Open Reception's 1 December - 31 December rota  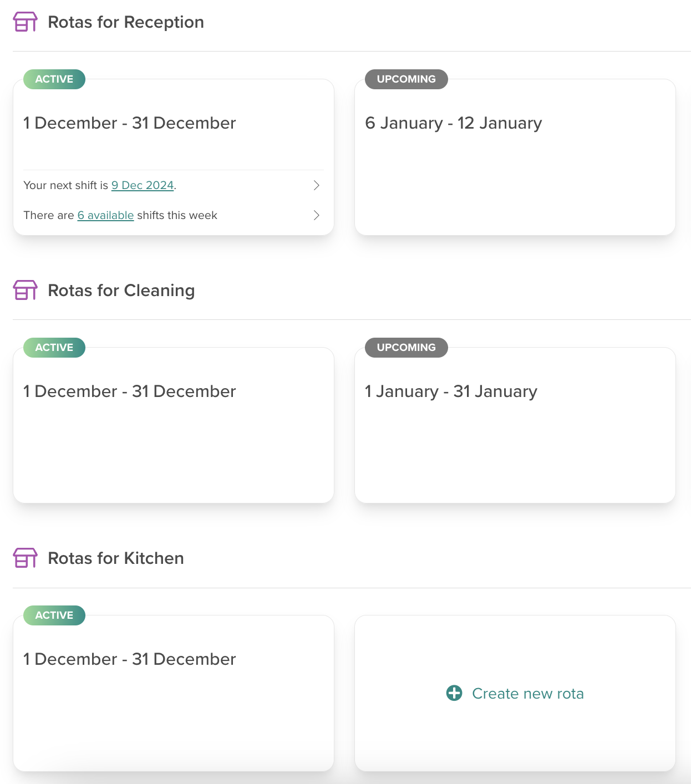click(129, 123)
